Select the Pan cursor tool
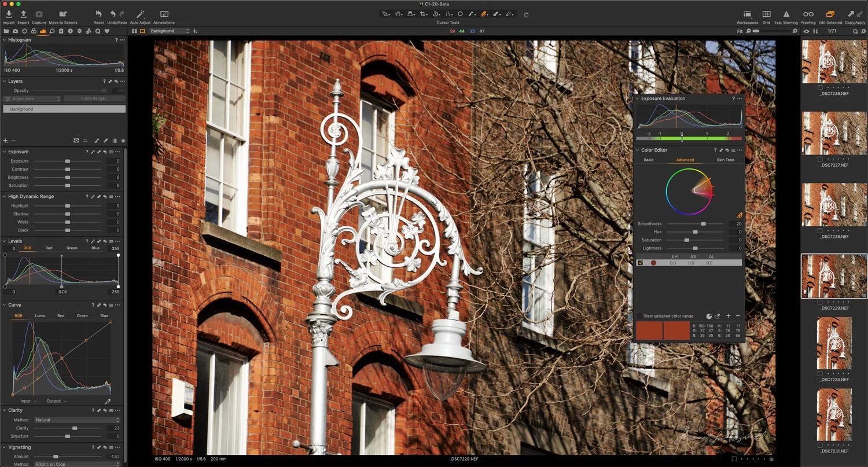Screen dimensions: 868x467 pyautogui.click(x=399, y=14)
